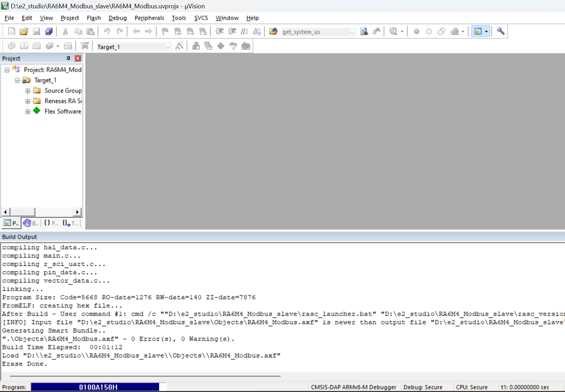Open Configuration wrench icon
Viewport: 565px width, 392px height.
tap(501, 32)
